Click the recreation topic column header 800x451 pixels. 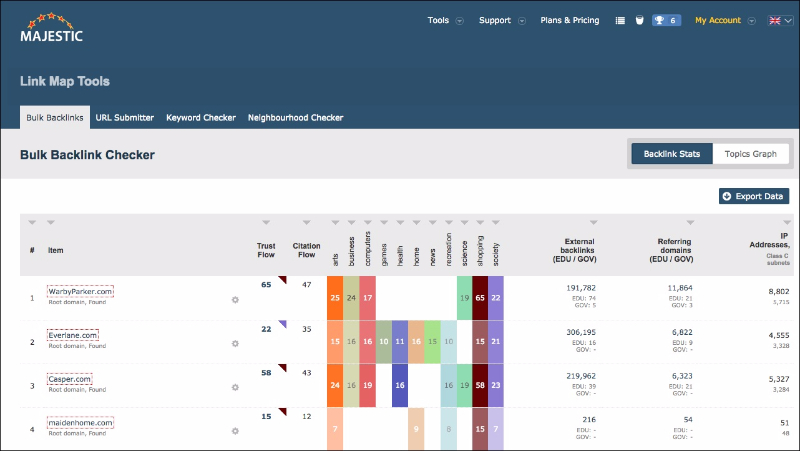pyautogui.click(x=448, y=249)
